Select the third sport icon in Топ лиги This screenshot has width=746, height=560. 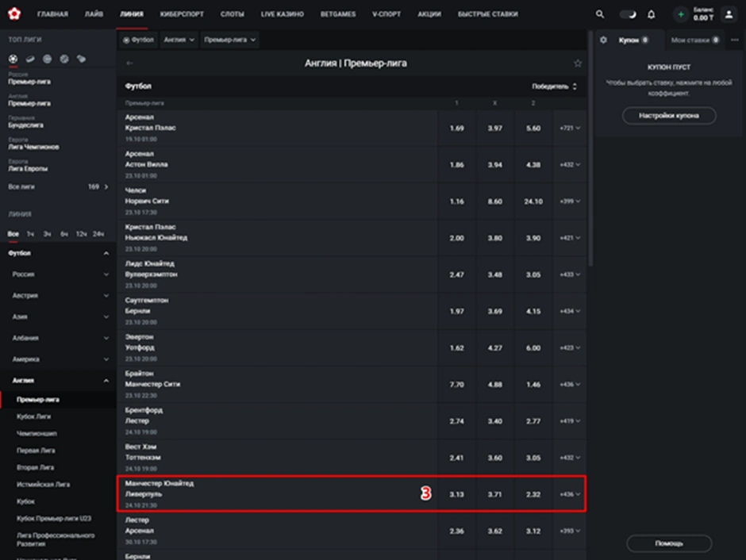(x=47, y=59)
